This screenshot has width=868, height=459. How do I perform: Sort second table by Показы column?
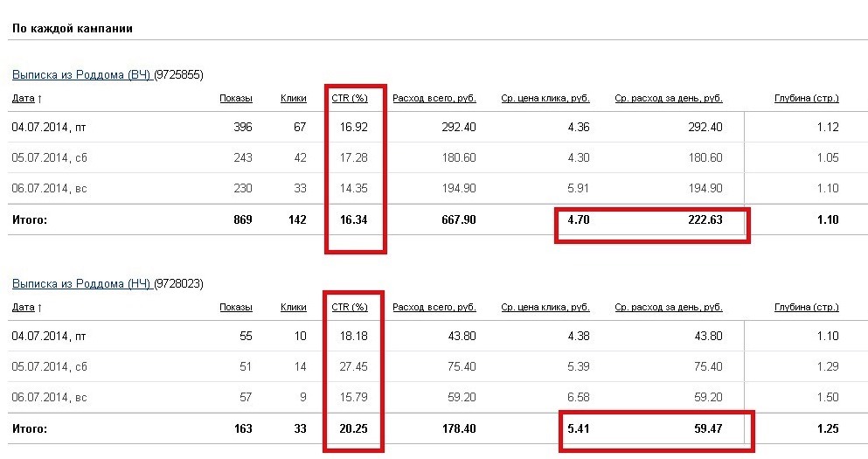(x=236, y=307)
